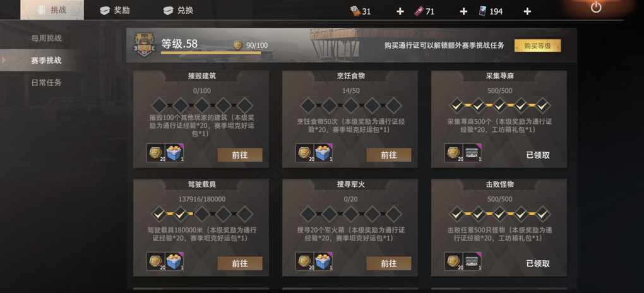Image resolution: width=644 pixels, height=293 pixels.
Task: Add more of the 194-count blue card currency
Action: pyautogui.click(x=527, y=11)
